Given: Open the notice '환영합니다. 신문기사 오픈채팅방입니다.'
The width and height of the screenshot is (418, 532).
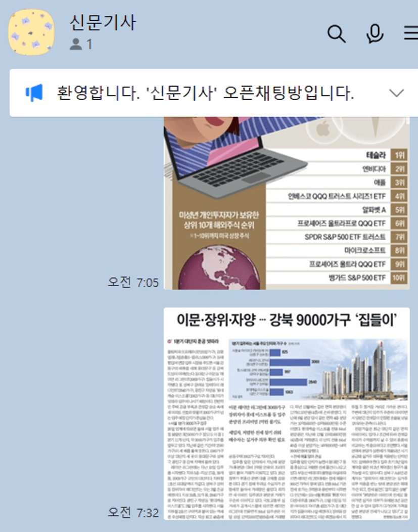Looking at the screenshot, I should [214, 93].
